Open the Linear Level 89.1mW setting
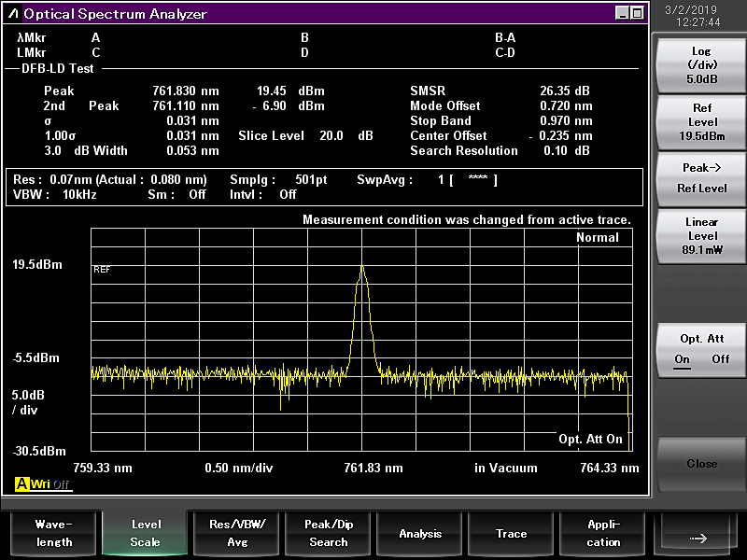This screenshot has width=747, height=560. tap(701, 236)
